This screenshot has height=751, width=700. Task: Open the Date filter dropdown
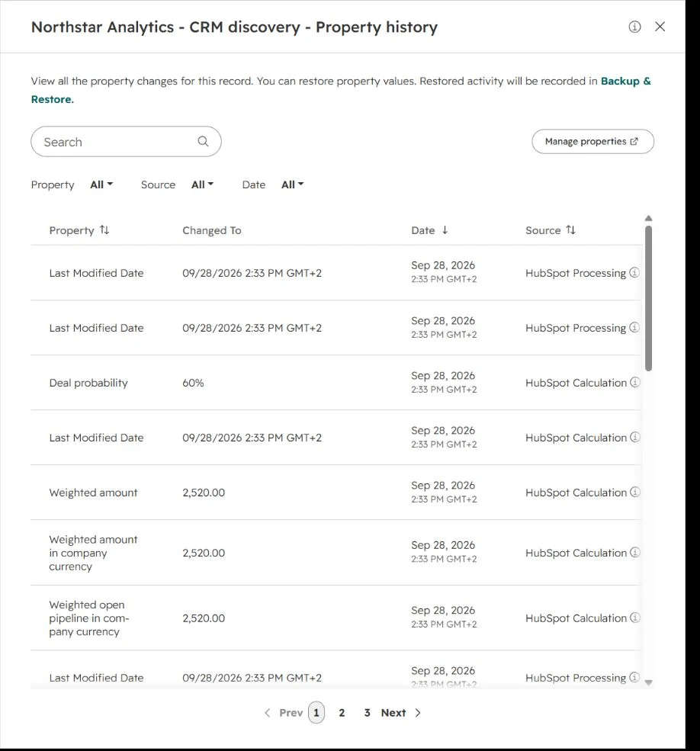tap(292, 185)
